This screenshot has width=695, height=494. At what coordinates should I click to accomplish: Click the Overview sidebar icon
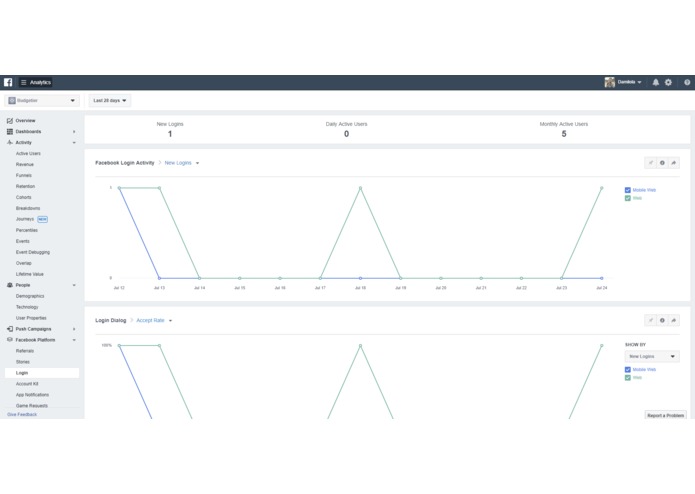click(10, 121)
